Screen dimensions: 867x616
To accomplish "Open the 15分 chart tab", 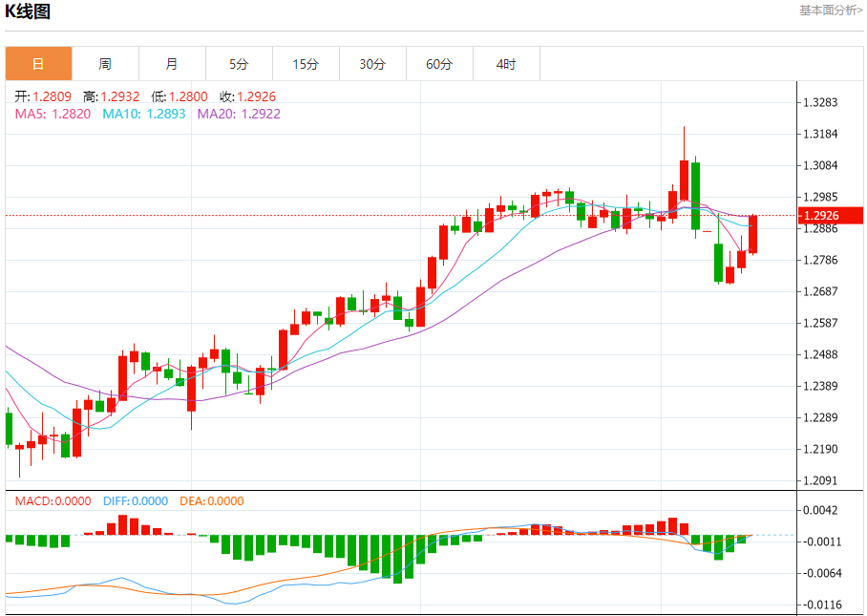I will click(306, 64).
